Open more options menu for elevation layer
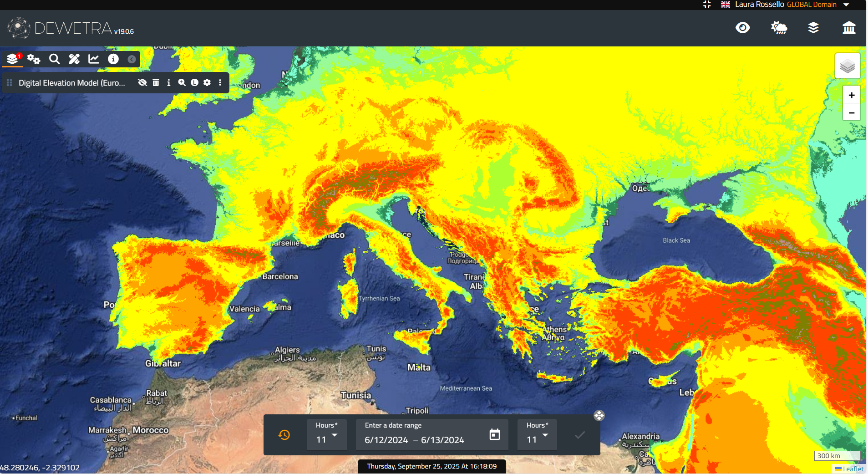868x474 pixels. [x=220, y=82]
